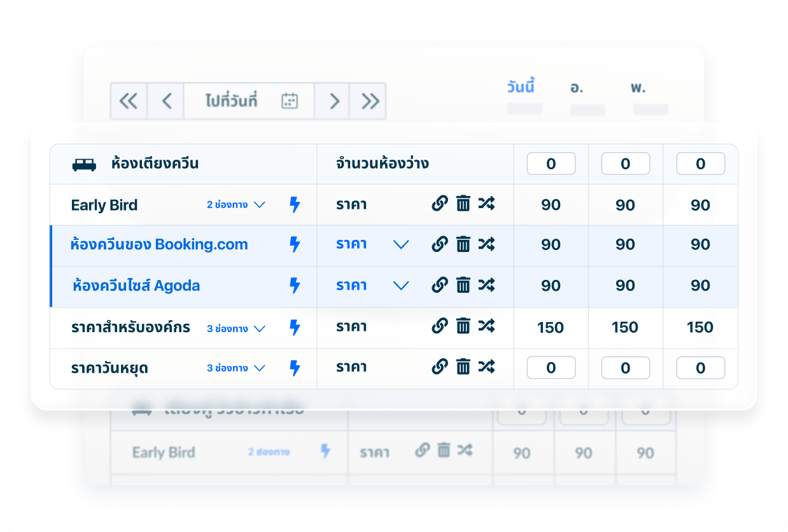
Task: Open ราคา chevron in ห้องควีนไซส์ Agoda row
Action: coord(401,286)
